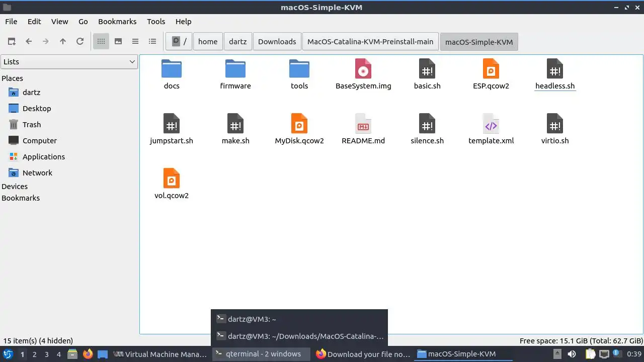Select terminal window dartz@VM3: ~

(299, 319)
